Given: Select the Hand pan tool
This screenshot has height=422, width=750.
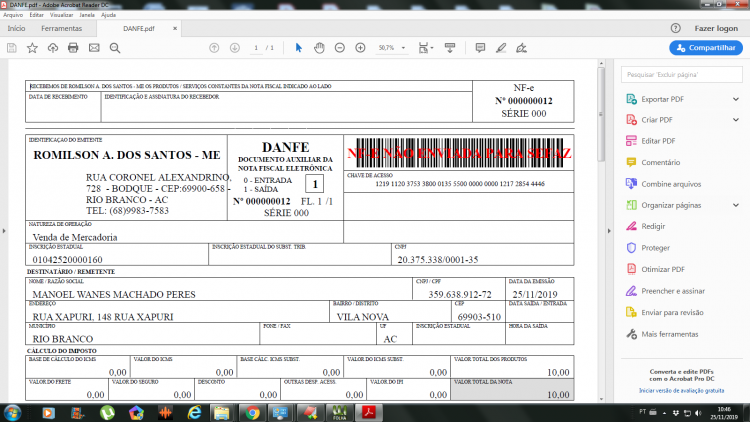Looking at the screenshot, I should point(319,48).
